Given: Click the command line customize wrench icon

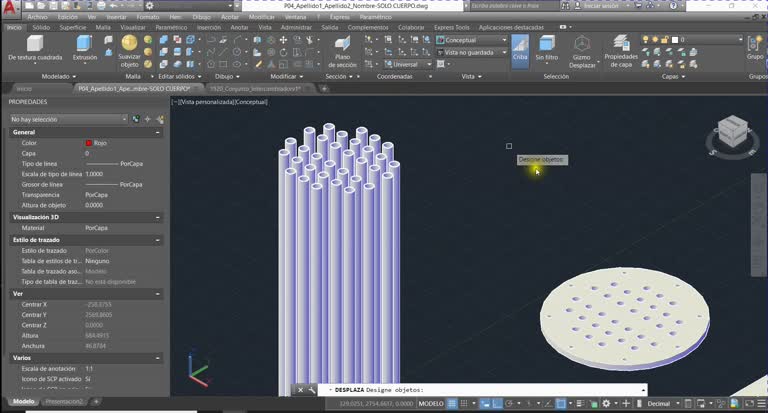Looking at the screenshot, I should (312, 390).
